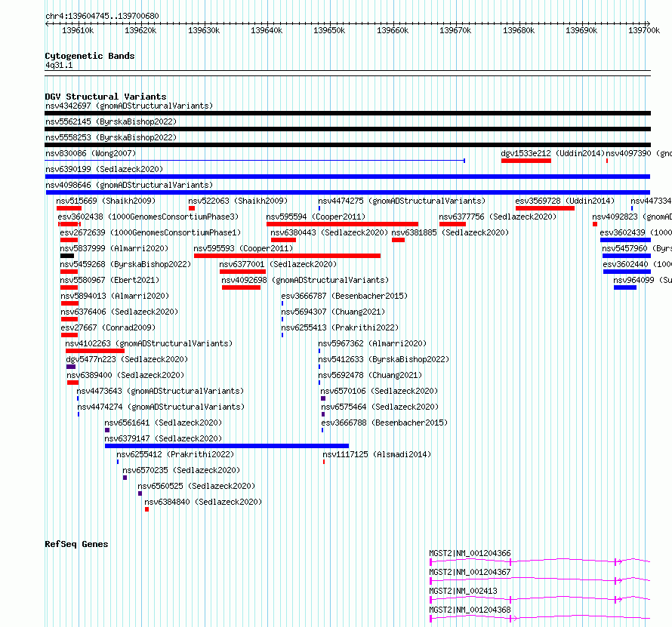Select nsv6389400 (Sedlazeck2020) label
Viewport: 672px width, 627px height.
pyautogui.click(x=125, y=375)
